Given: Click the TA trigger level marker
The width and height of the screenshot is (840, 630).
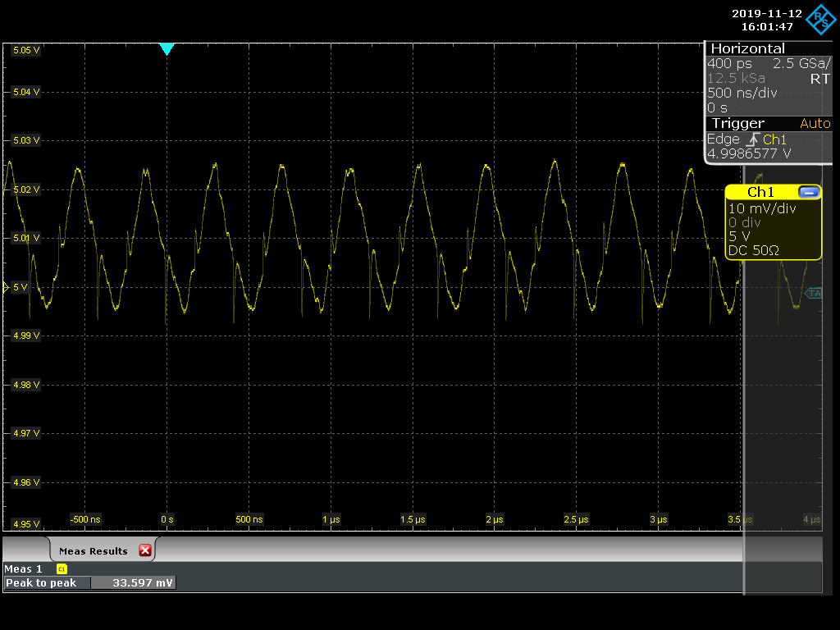Looking at the screenshot, I should (813, 293).
